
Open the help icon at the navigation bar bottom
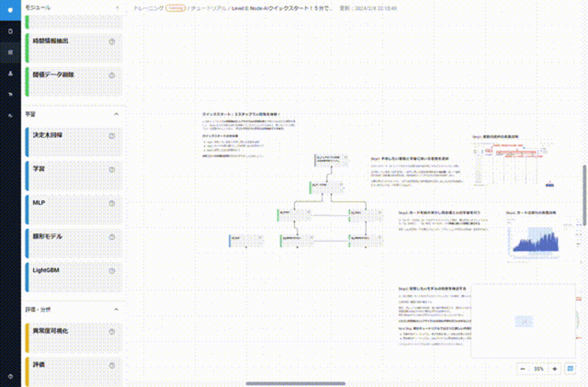[10, 376]
